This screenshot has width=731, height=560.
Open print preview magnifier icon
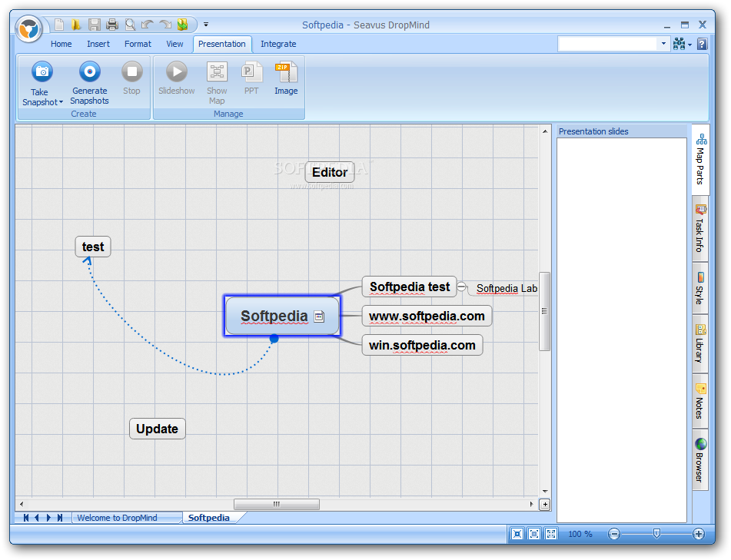click(x=130, y=25)
